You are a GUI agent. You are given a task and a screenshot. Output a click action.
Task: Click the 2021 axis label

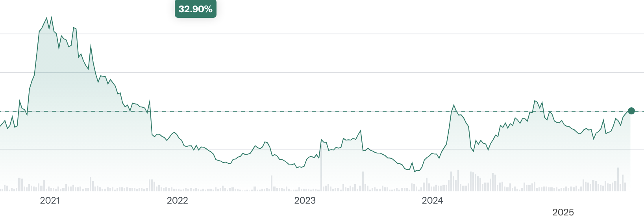click(x=50, y=200)
